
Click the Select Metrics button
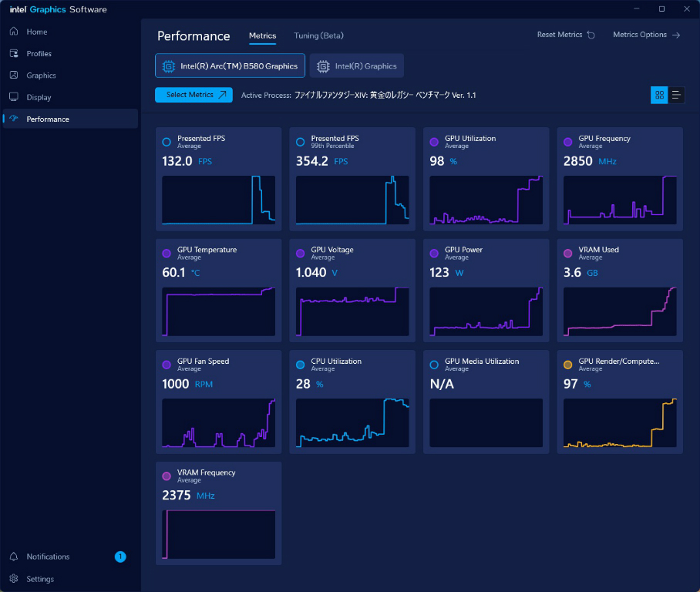194,95
